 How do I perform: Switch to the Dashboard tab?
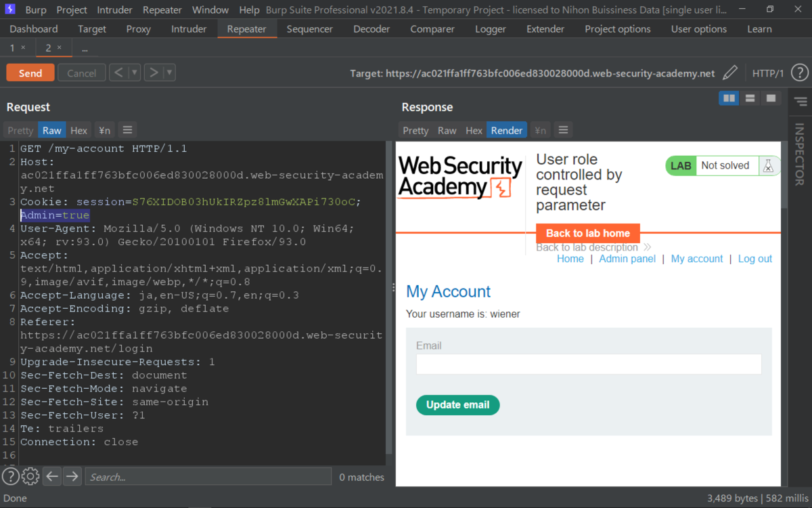[x=34, y=29]
